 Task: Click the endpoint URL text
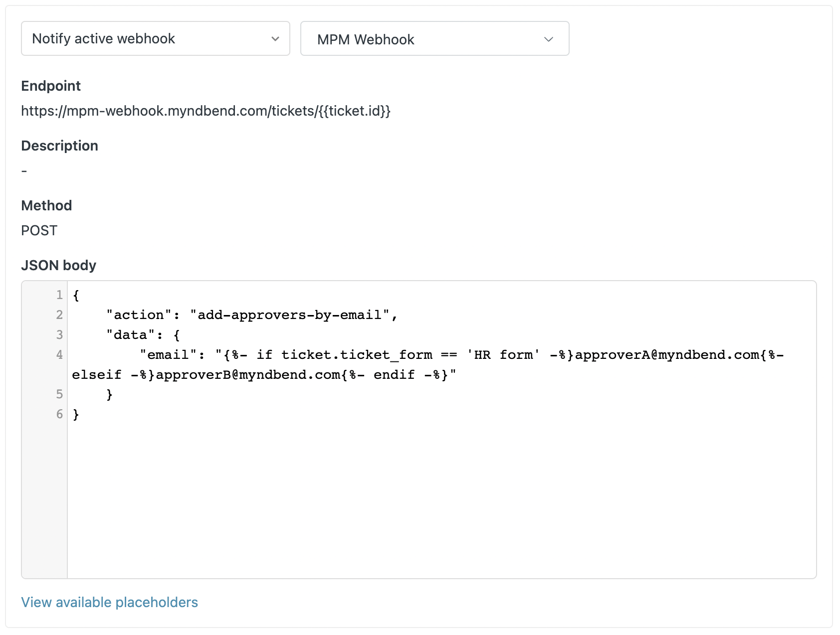[206, 111]
